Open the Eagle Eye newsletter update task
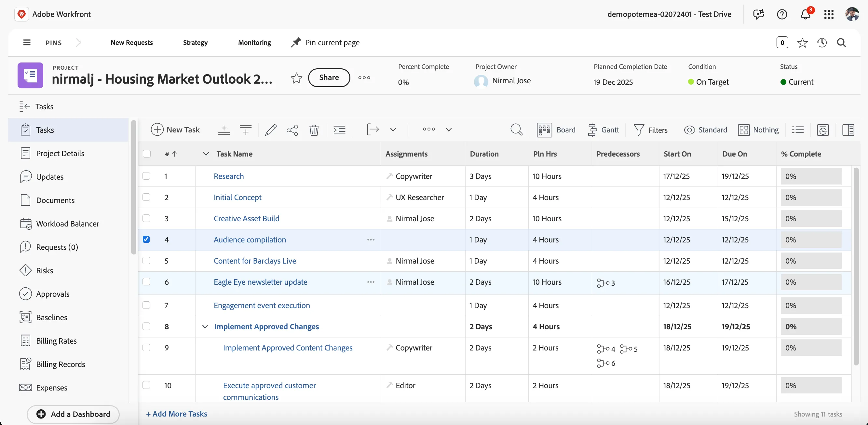 (x=260, y=282)
